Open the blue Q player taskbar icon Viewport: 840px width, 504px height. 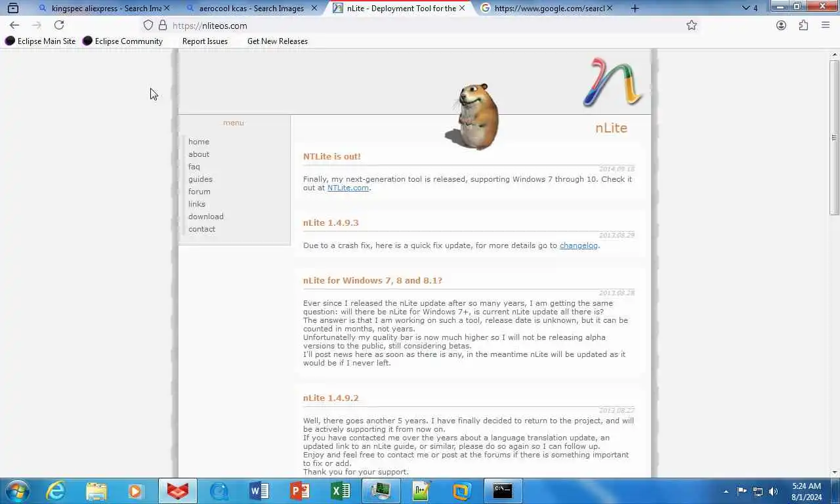pos(219,491)
